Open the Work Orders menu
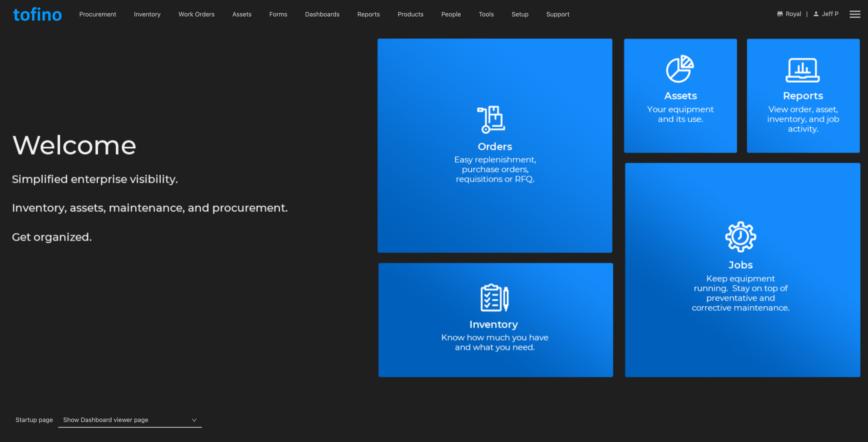This screenshot has height=442, width=868. (x=196, y=14)
